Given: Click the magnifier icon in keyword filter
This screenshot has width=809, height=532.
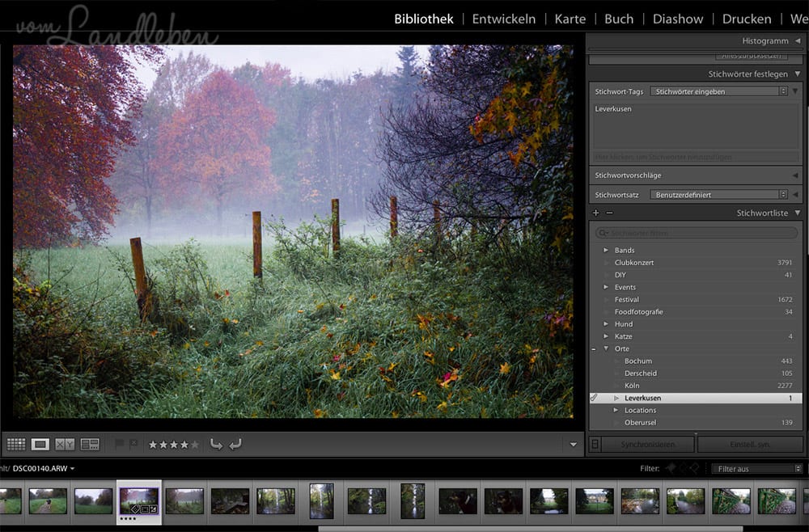Looking at the screenshot, I should (603, 233).
